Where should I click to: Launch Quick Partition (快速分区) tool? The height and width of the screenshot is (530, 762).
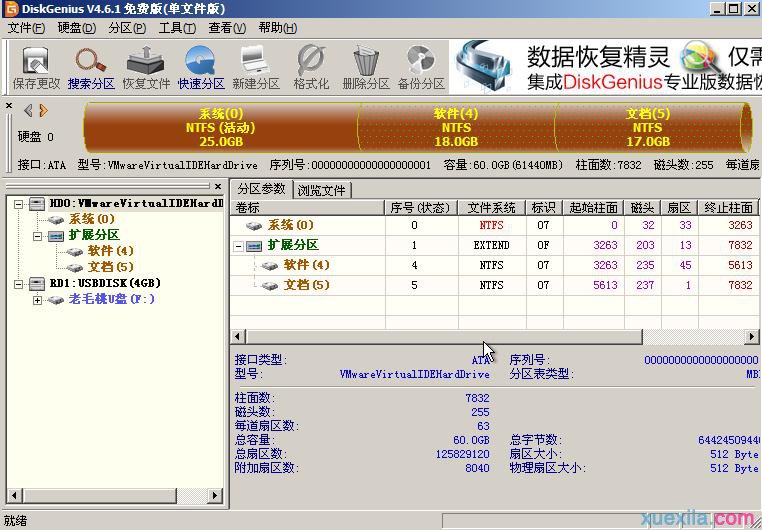201,68
